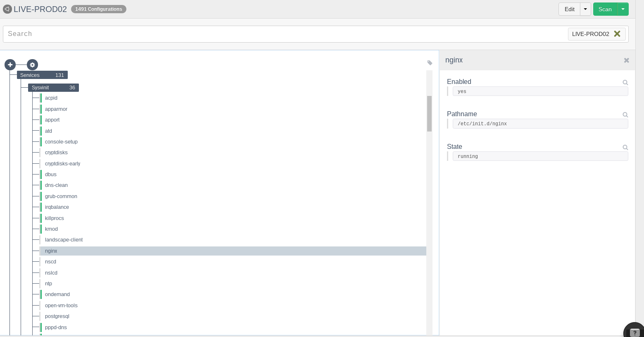Select the kmod service
This screenshot has height=337, width=644.
51,229
